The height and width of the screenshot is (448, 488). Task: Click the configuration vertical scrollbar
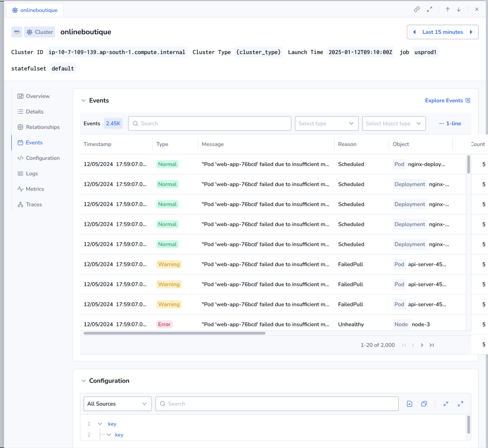pyautogui.click(x=469, y=425)
